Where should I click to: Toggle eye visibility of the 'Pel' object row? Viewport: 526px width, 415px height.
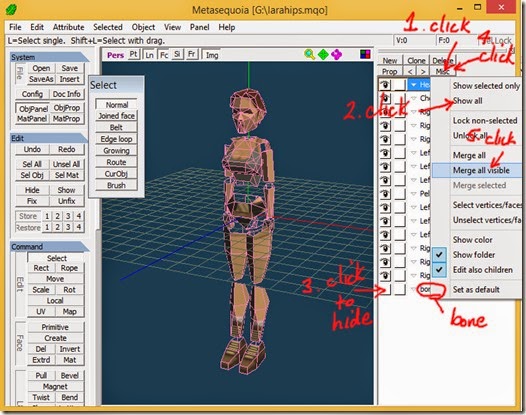tap(385, 194)
